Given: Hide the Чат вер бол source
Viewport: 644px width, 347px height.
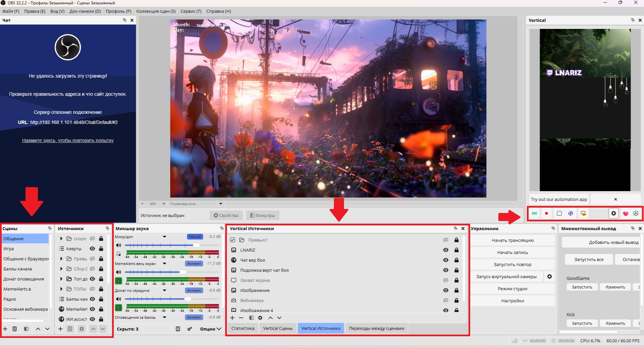Looking at the screenshot, I should click(x=446, y=260).
